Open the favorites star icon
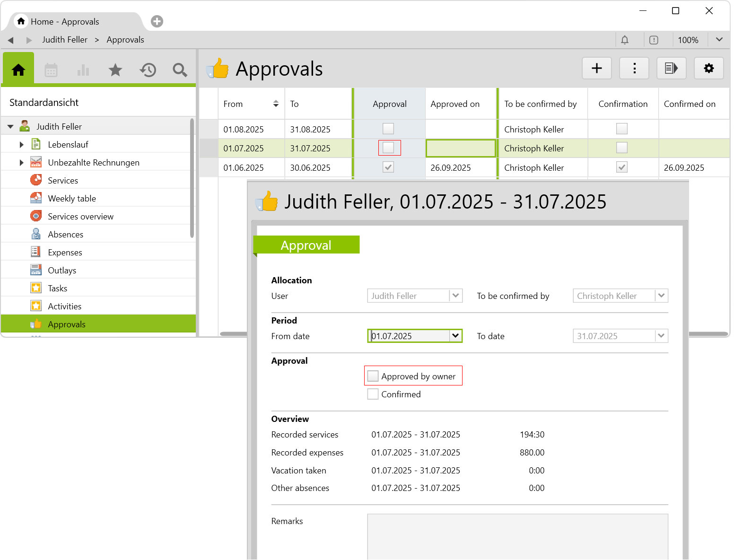The width and height of the screenshot is (734, 560). (x=115, y=70)
